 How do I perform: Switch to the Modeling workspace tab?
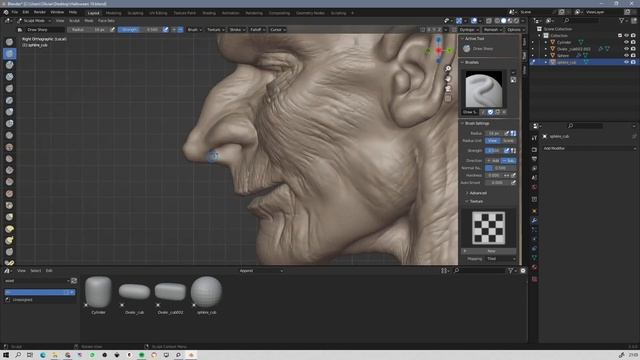113,13
